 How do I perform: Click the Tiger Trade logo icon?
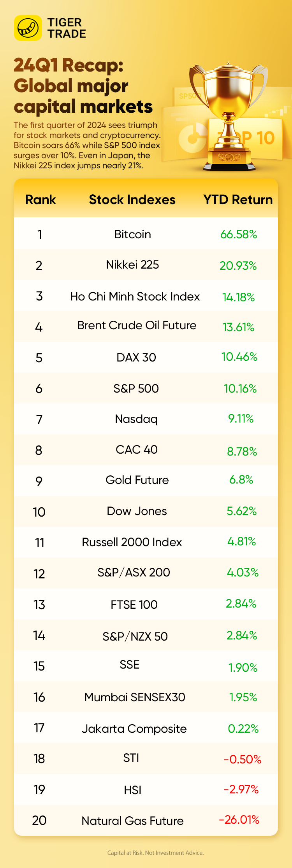pyautogui.click(x=28, y=28)
